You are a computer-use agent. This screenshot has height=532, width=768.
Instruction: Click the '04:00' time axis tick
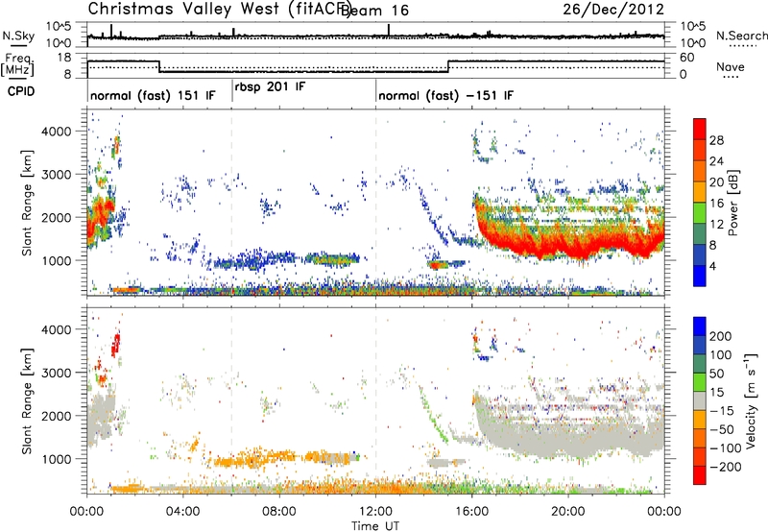tap(183, 512)
